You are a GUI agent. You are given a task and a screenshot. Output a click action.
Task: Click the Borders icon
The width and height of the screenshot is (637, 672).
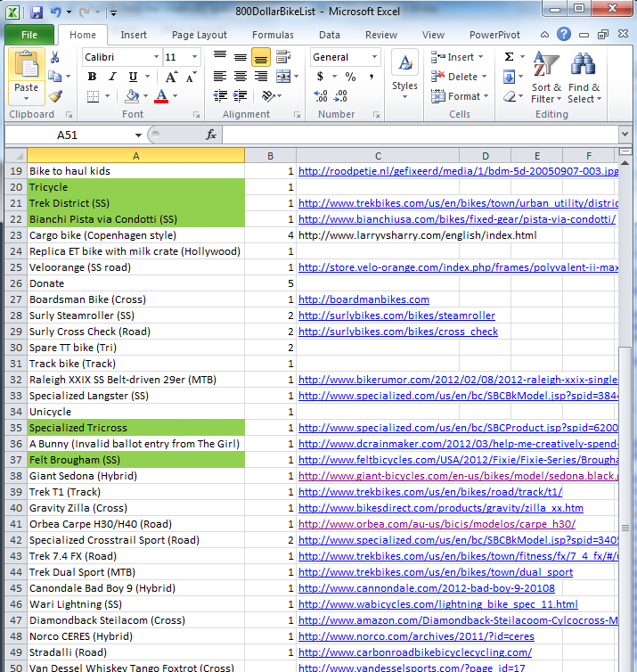(93, 96)
